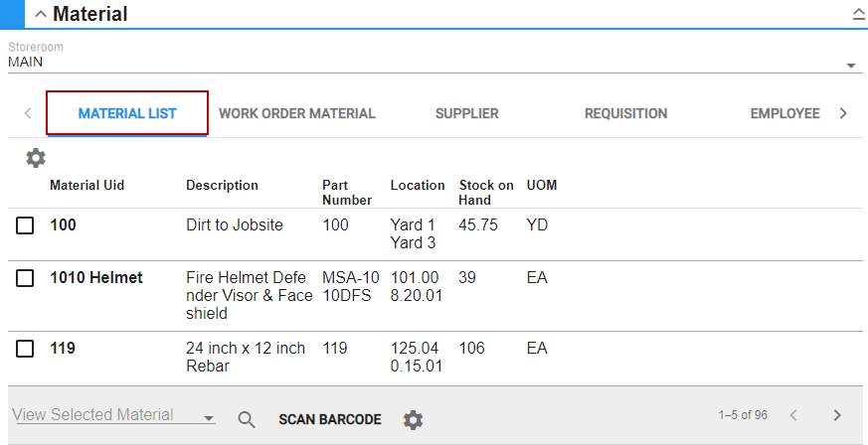Click the search magnifier icon
This screenshot has width=868, height=445.
(247, 419)
